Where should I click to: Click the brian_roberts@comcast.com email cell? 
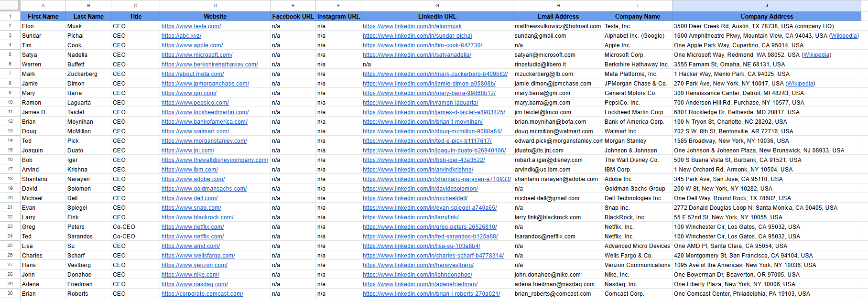coord(558,294)
